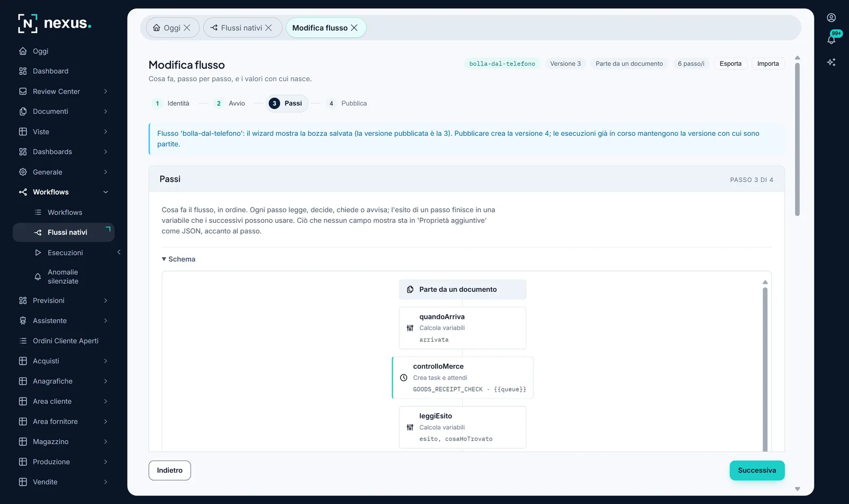Click the Assistente robot icon

(23, 320)
